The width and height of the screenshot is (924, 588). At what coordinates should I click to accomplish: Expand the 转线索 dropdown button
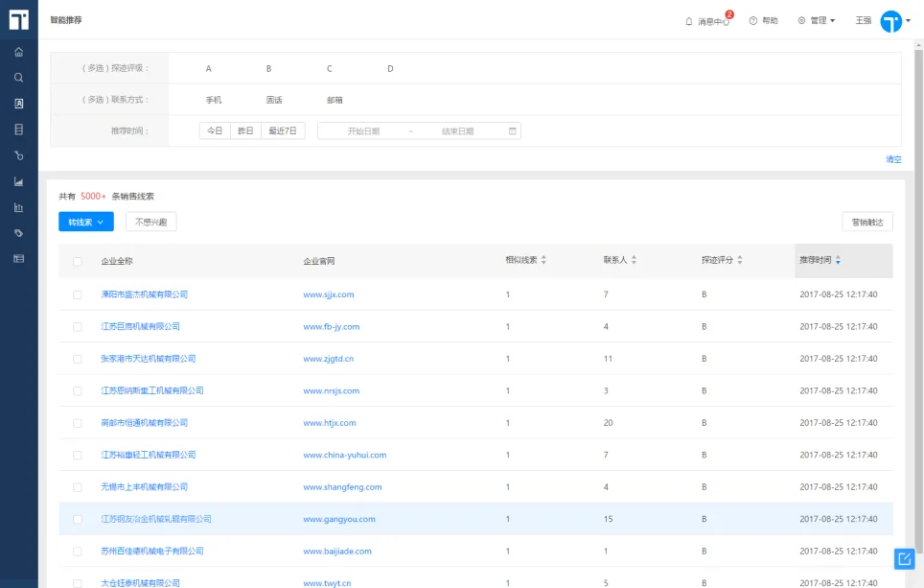(86, 222)
